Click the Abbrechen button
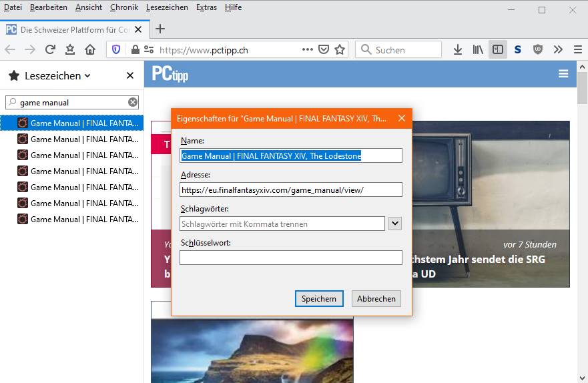This screenshot has width=588, height=383. [376, 299]
